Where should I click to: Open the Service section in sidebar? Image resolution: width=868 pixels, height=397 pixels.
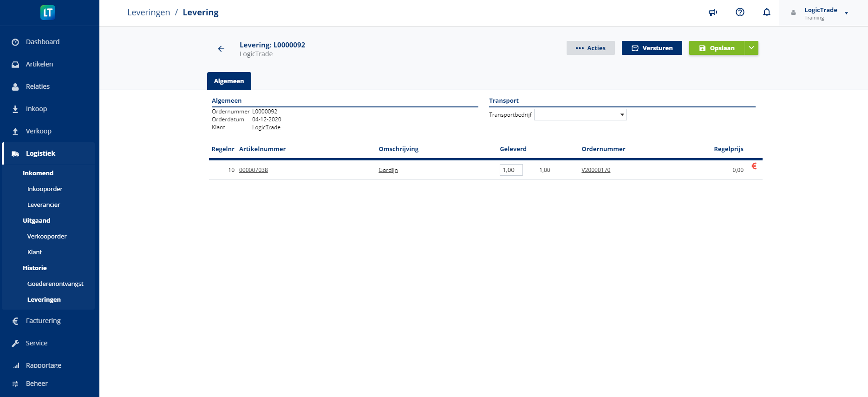point(37,343)
